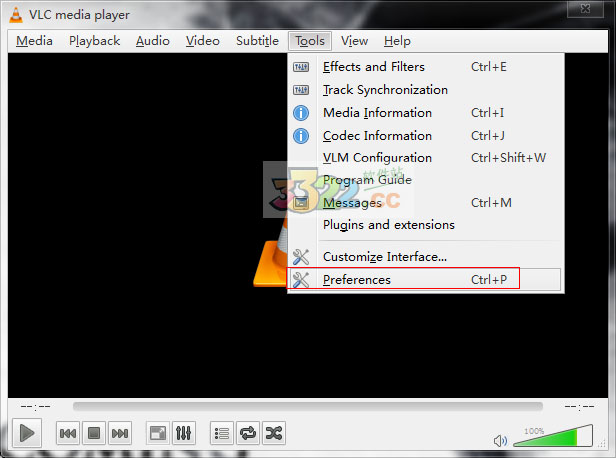
Task: Stop playback with the stop button
Action: (94, 433)
